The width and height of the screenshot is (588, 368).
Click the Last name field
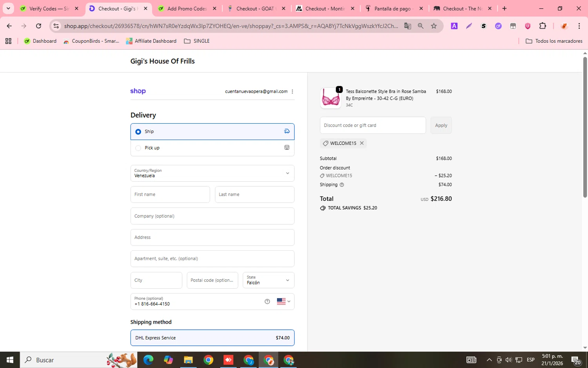254,195
